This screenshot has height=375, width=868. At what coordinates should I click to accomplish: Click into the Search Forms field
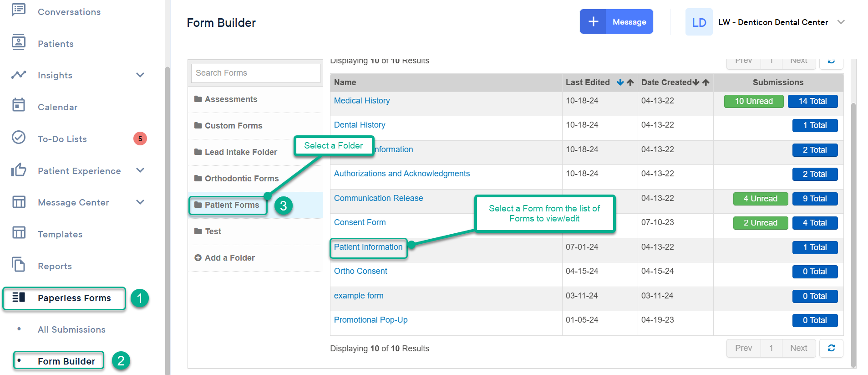pyautogui.click(x=255, y=73)
